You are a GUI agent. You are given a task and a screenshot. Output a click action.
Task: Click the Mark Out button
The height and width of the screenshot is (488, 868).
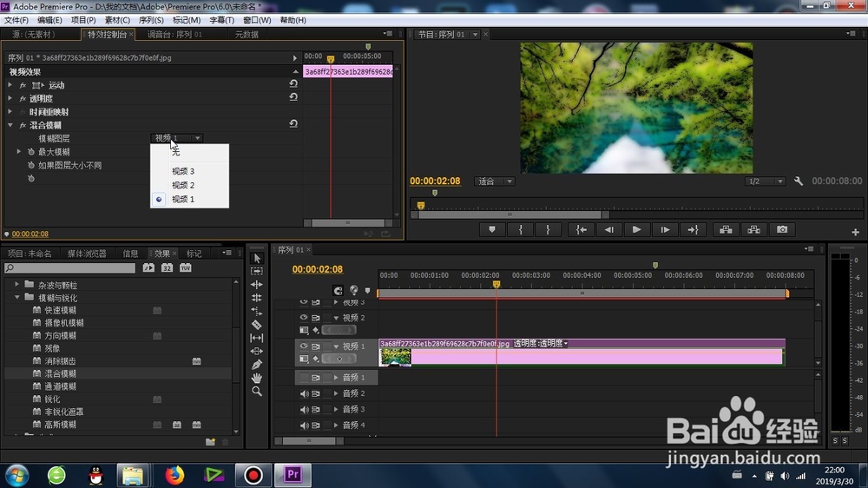[548, 229]
